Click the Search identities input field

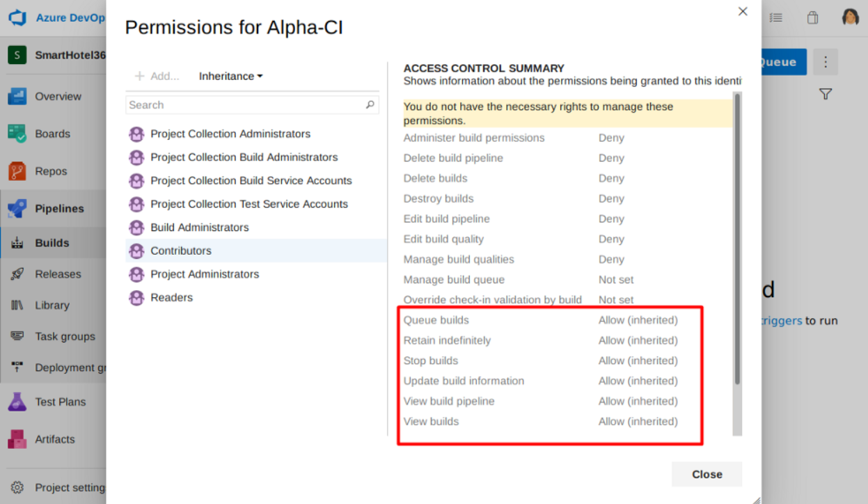[245, 105]
